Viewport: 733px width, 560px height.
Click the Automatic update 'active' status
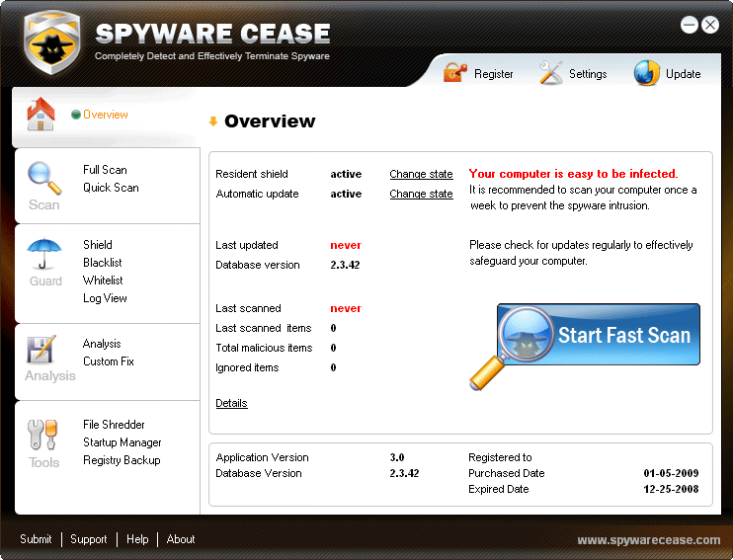tap(346, 194)
